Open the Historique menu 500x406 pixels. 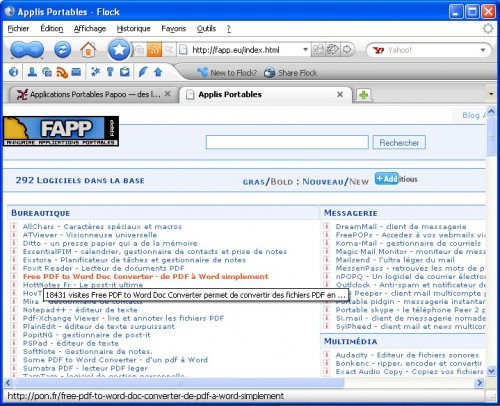(x=133, y=29)
